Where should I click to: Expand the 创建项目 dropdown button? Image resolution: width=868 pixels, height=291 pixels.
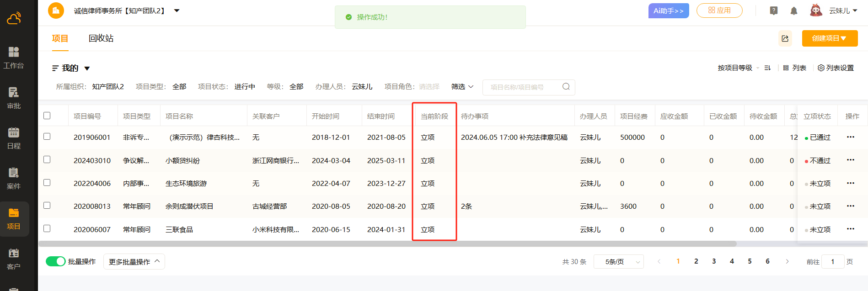pyautogui.click(x=830, y=38)
